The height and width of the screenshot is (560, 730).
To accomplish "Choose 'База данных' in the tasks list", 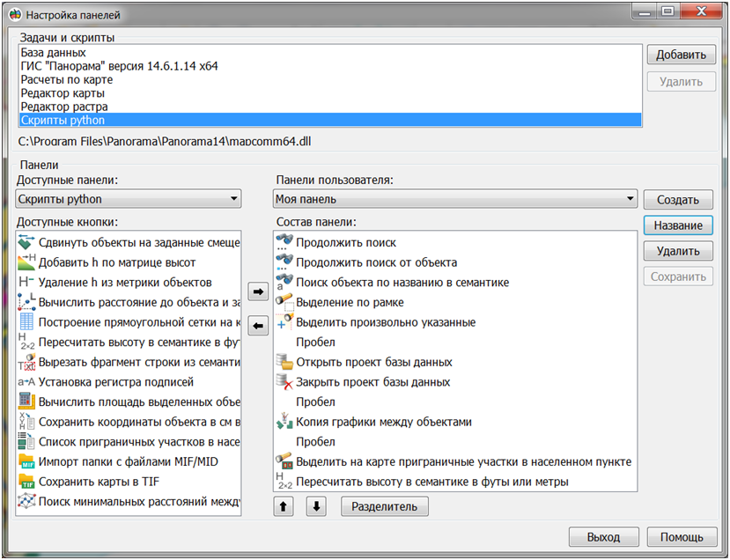I will pyautogui.click(x=53, y=53).
